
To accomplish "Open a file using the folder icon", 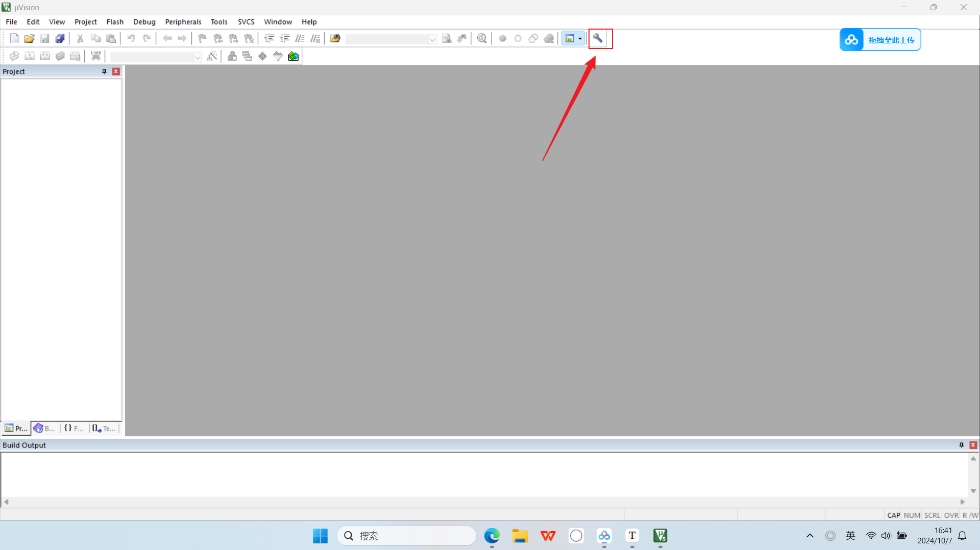I will click(30, 39).
